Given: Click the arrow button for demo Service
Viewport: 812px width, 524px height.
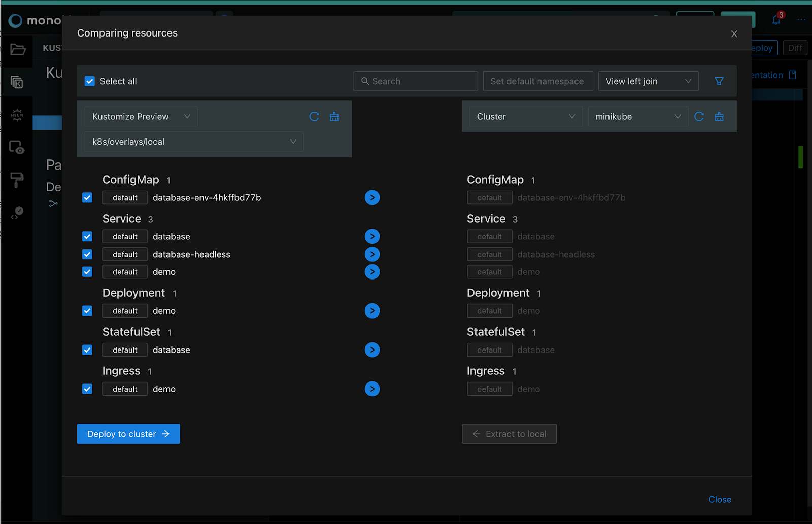Looking at the screenshot, I should click(x=372, y=272).
